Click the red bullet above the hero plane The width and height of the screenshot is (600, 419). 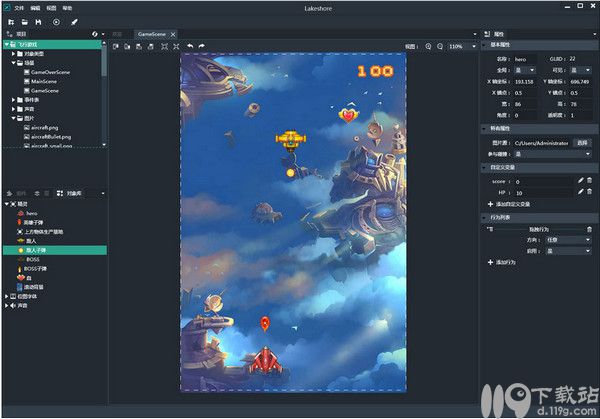click(x=265, y=324)
